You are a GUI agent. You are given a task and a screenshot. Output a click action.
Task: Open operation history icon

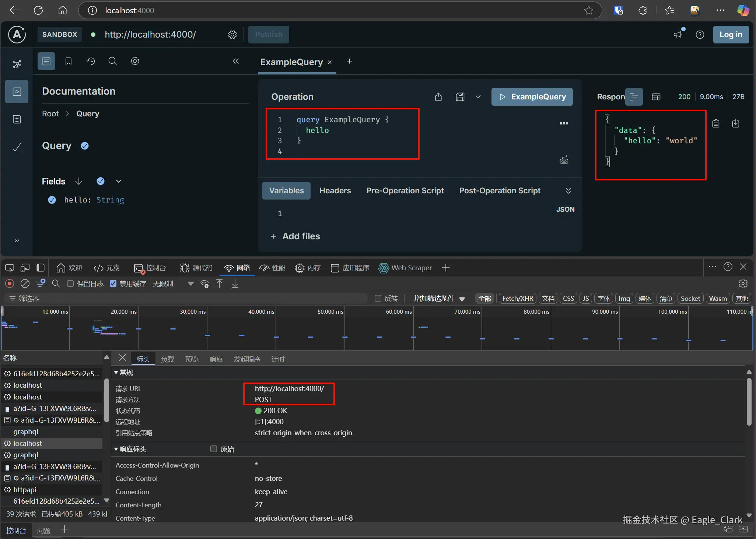(x=91, y=61)
